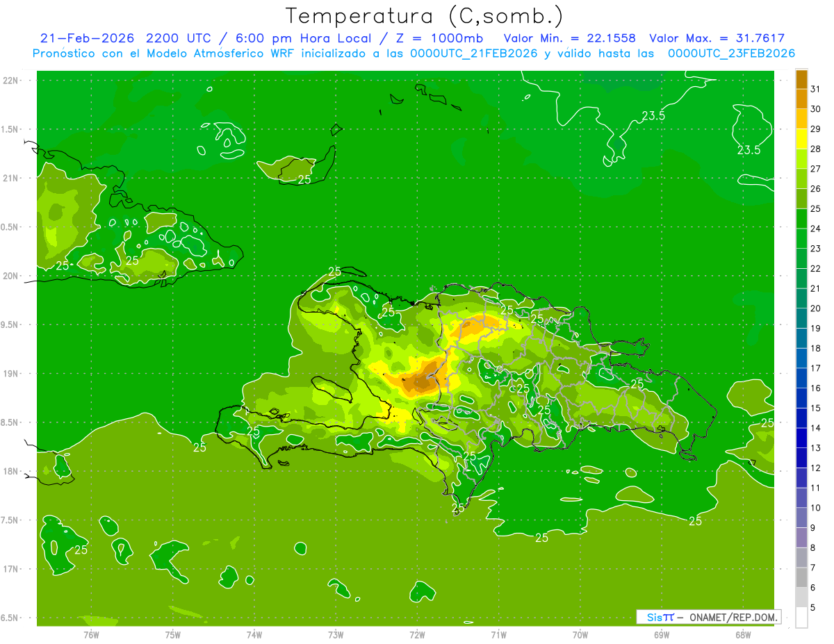Screen dimensions: 834x644
Task: Click "Valor Max. = 31.7617"
Action: point(717,38)
